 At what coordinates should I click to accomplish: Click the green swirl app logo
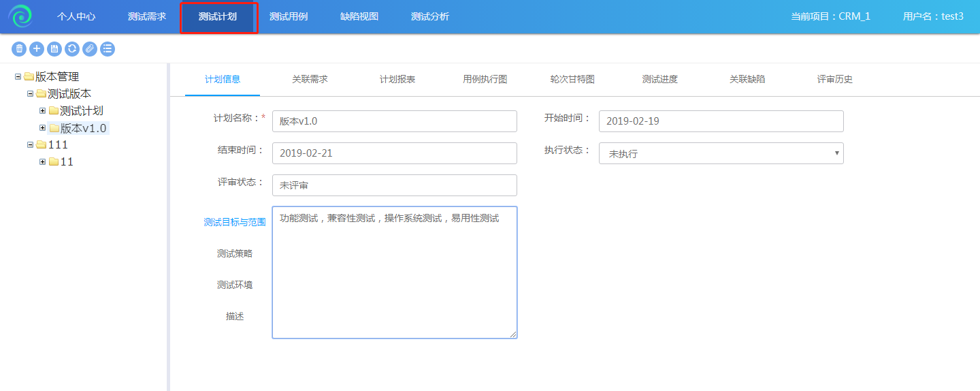[20, 16]
